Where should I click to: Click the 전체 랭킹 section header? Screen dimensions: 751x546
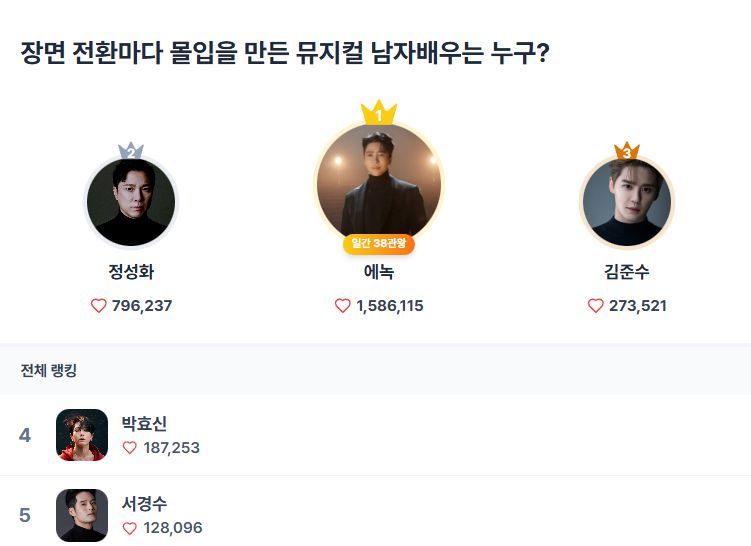[x=49, y=371]
